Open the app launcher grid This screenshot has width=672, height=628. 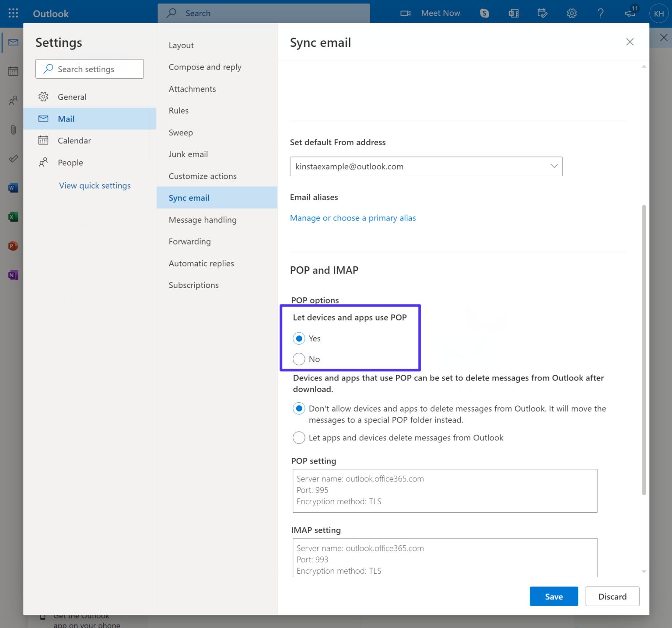13,13
